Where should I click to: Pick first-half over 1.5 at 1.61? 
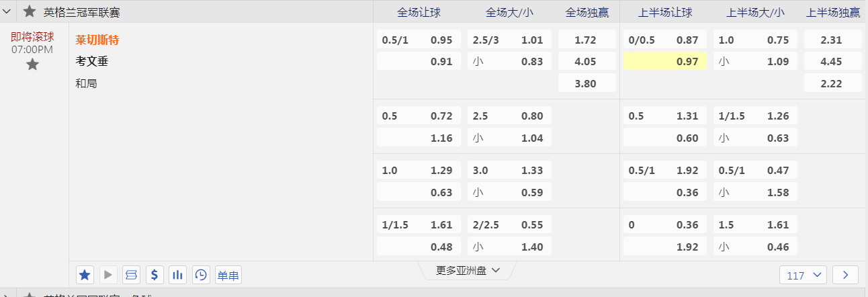[x=755, y=224]
